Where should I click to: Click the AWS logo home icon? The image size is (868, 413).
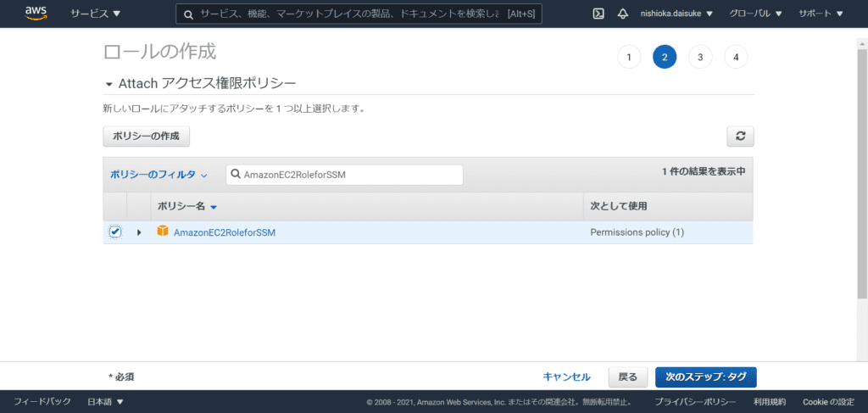36,13
